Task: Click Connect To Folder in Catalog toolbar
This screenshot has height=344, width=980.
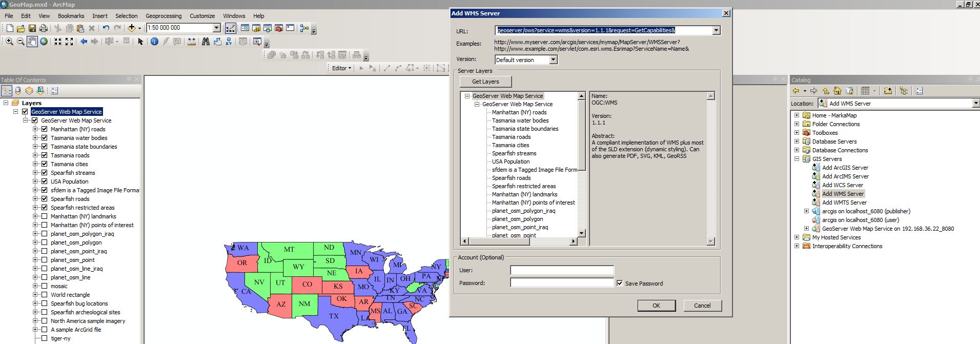Action: pyautogui.click(x=888, y=91)
